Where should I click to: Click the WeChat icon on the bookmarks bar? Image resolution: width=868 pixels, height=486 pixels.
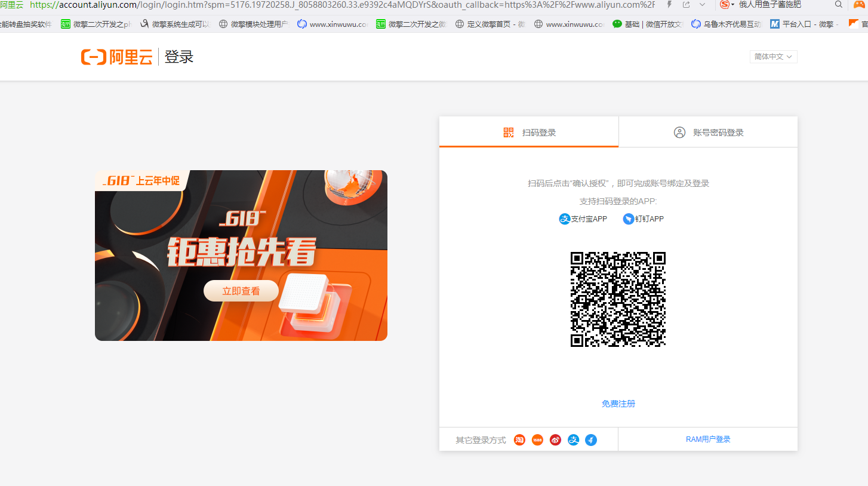[617, 24]
